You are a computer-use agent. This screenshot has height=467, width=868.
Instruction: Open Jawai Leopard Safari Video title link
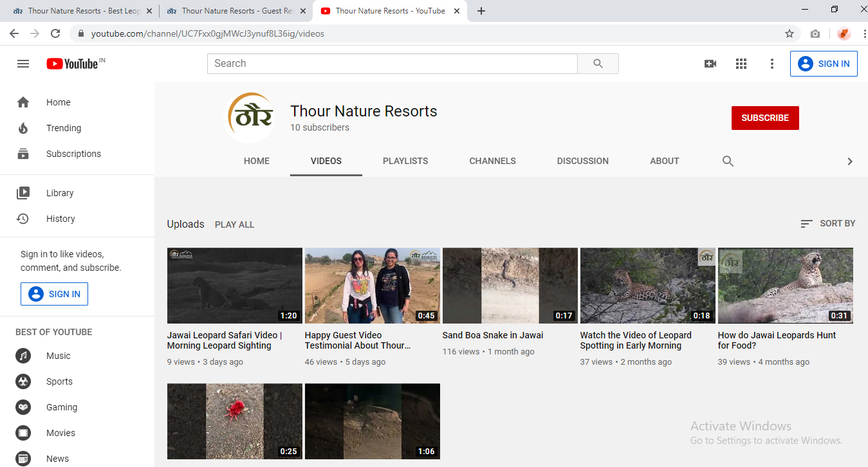(225, 340)
